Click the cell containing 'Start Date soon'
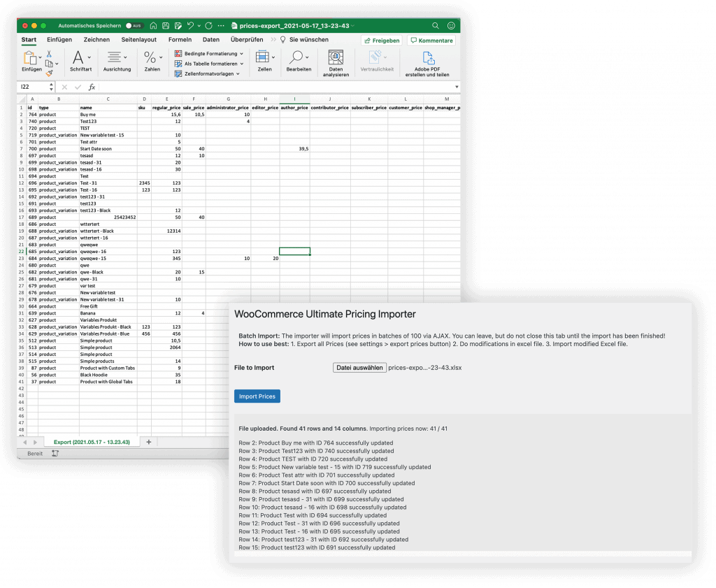This screenshot has width=716, height=588. coord(108,149)
